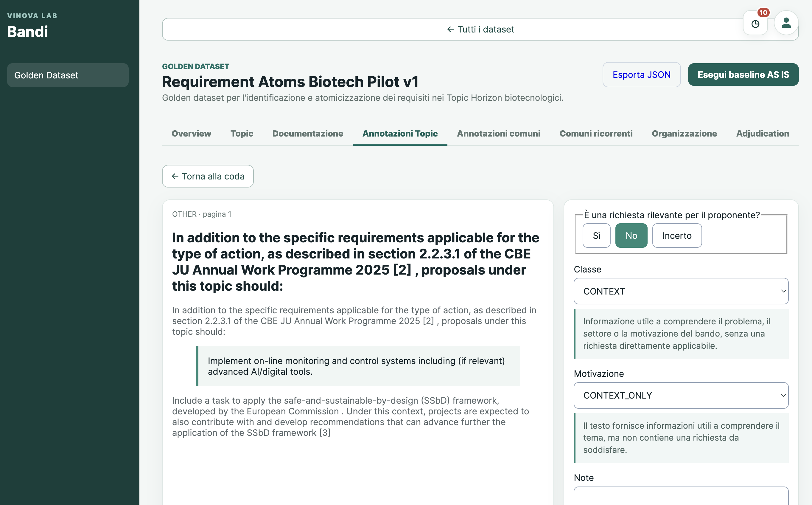Screen dimensions: 812x505
Task: Open the Annotazioni comuni tab
Action: point(498,134)
